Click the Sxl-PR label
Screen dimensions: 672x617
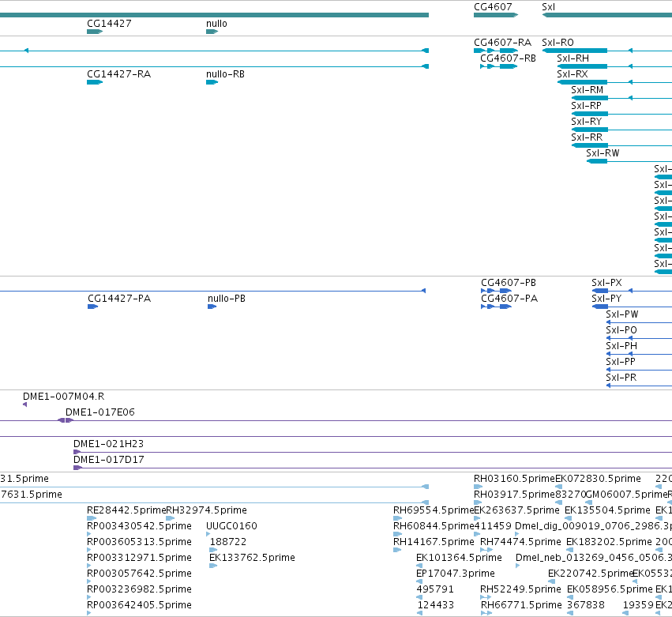(621, 378)
